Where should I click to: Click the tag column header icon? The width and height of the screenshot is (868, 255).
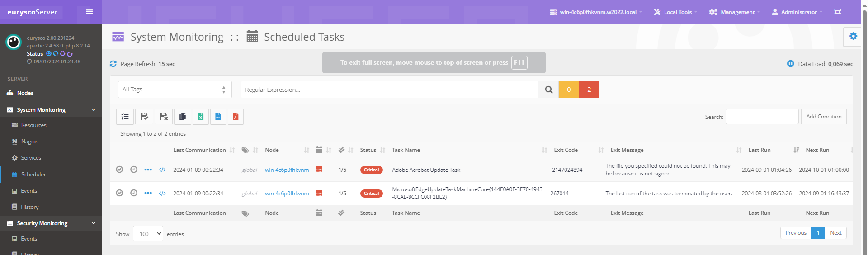point(245,150)
